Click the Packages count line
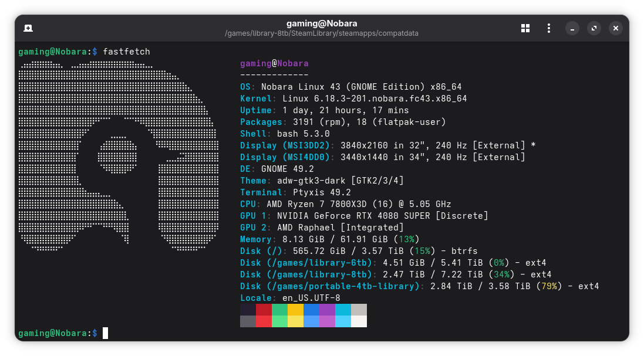Viewport: 644px width, 356px height. tap(343, 122)
